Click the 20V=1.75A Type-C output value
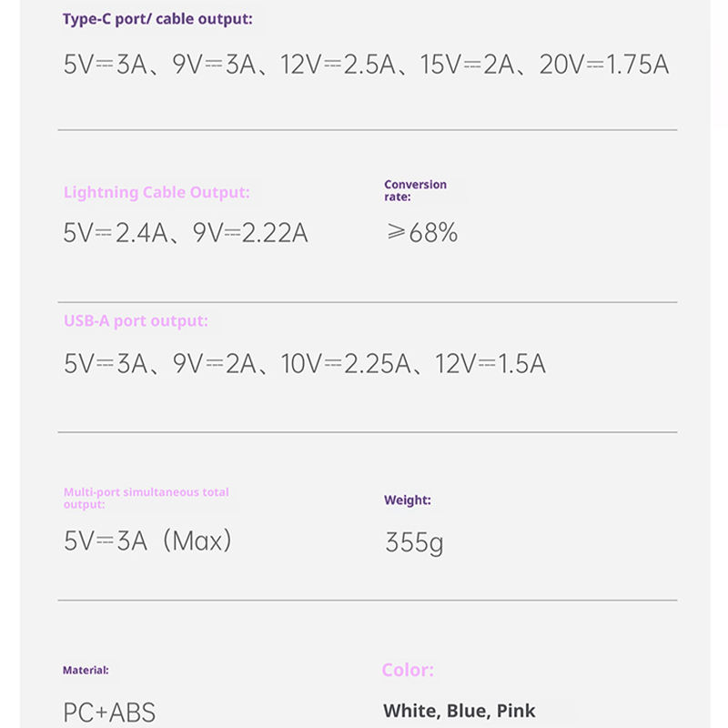728x728 pixels. tap(604, 65)
